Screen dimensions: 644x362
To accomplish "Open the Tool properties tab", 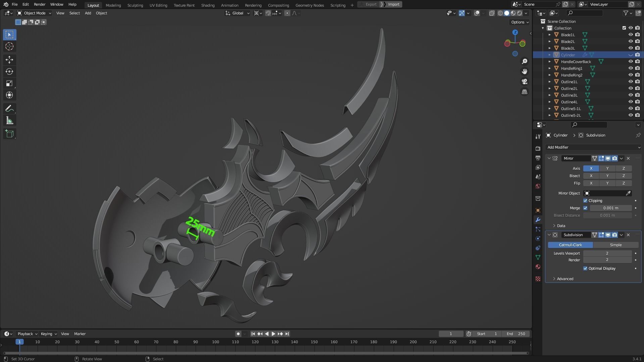I will [x=538, y=136].
